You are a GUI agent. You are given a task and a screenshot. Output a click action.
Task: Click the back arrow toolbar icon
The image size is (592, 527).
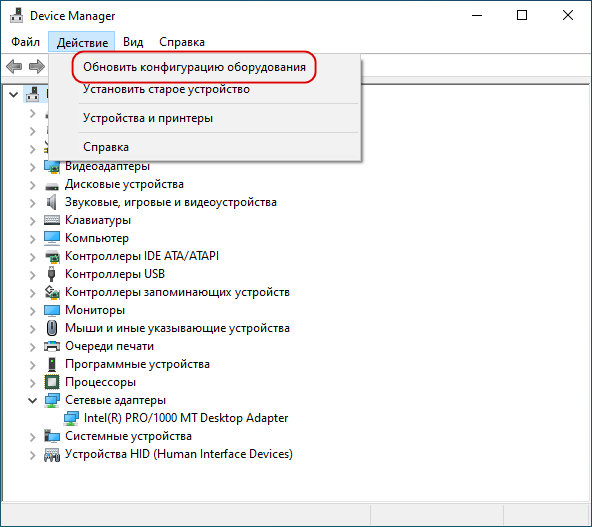click(x=14, y=66)
